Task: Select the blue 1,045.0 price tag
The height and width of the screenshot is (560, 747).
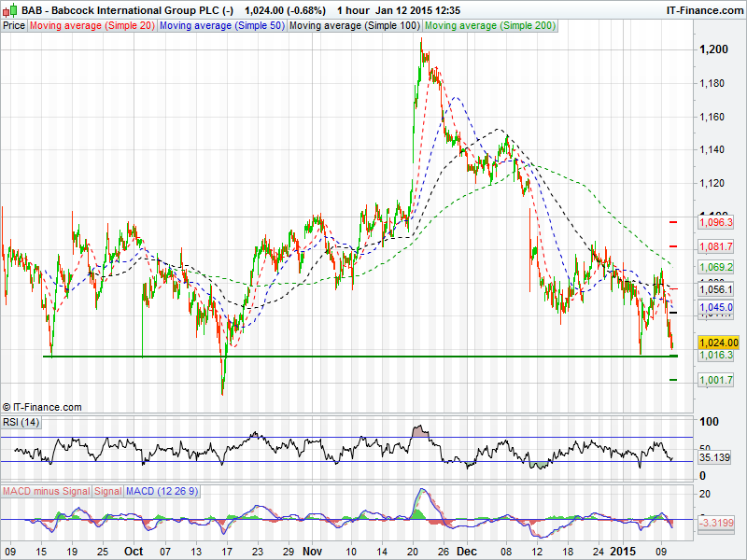Action: tap(716, 307)
